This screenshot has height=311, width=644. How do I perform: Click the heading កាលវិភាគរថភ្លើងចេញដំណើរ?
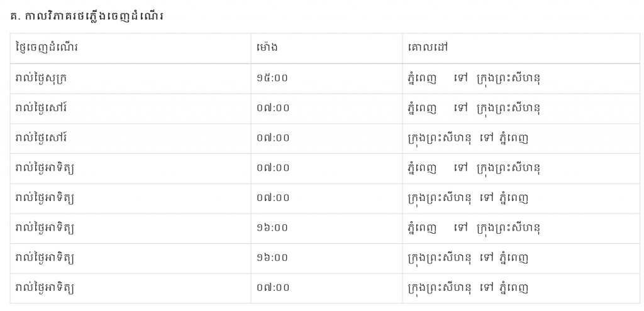pos(87,15)
